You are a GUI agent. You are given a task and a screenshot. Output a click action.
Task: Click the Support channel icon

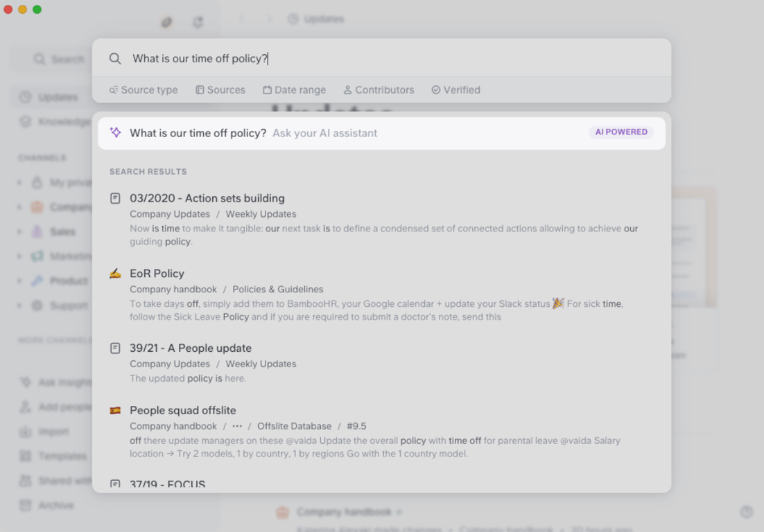point(37,305)
